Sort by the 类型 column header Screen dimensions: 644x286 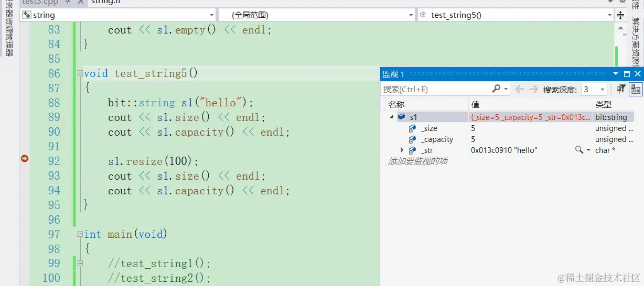tap(604, 104)
